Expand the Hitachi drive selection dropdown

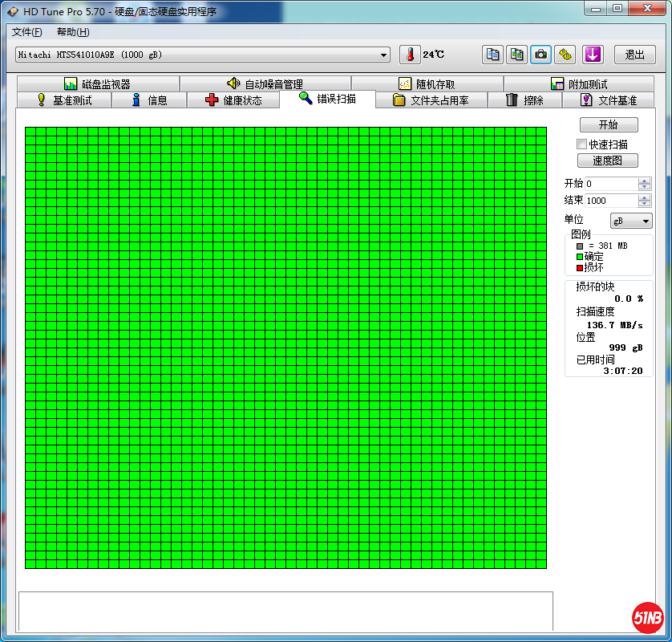click(384, 55)
